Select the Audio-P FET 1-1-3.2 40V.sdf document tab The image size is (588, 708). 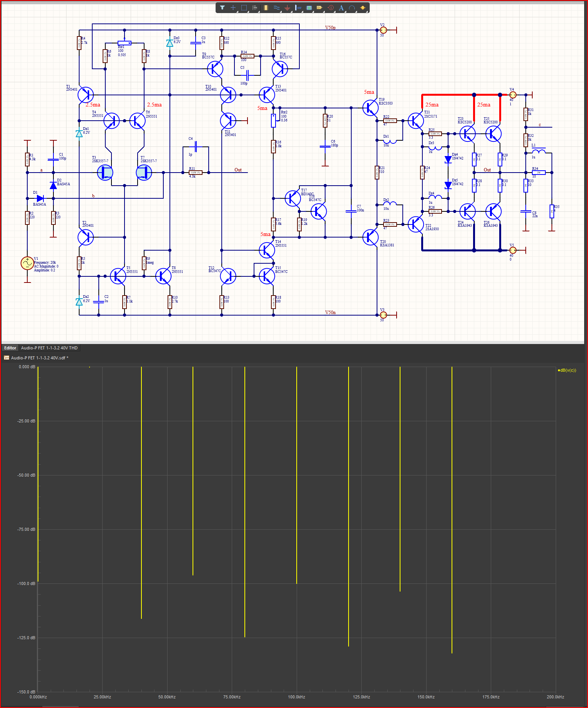[37, 358]
